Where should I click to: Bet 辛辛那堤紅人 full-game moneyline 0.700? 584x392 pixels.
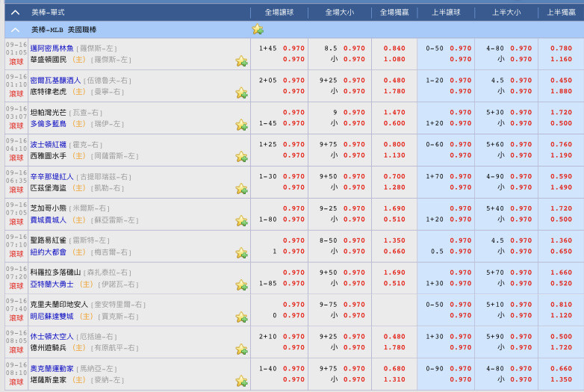pyautogui.click(x=394, y=176)
